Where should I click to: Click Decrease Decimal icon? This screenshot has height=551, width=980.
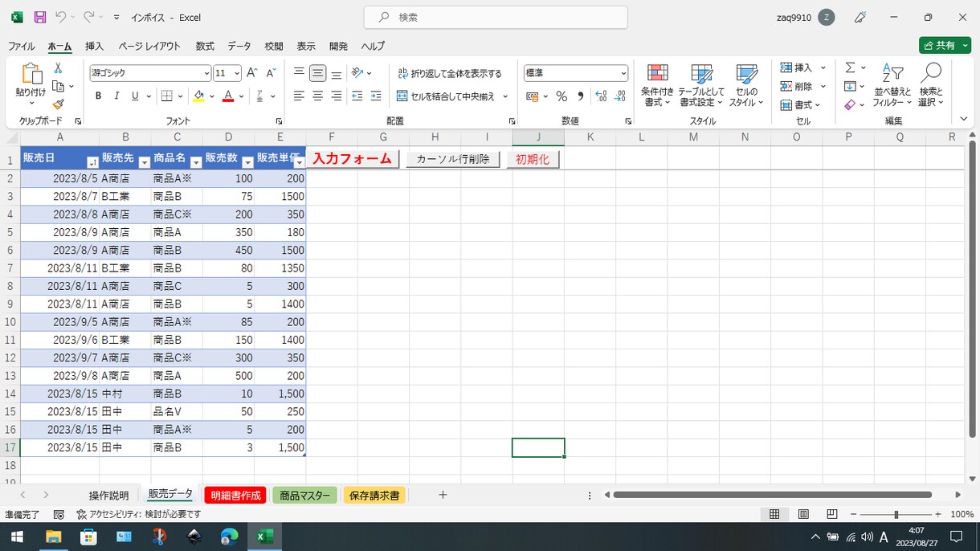tap(619, 96)
